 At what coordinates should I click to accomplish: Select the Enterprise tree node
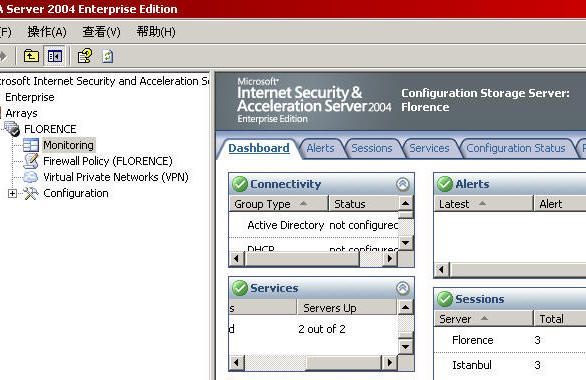[30, 97]
